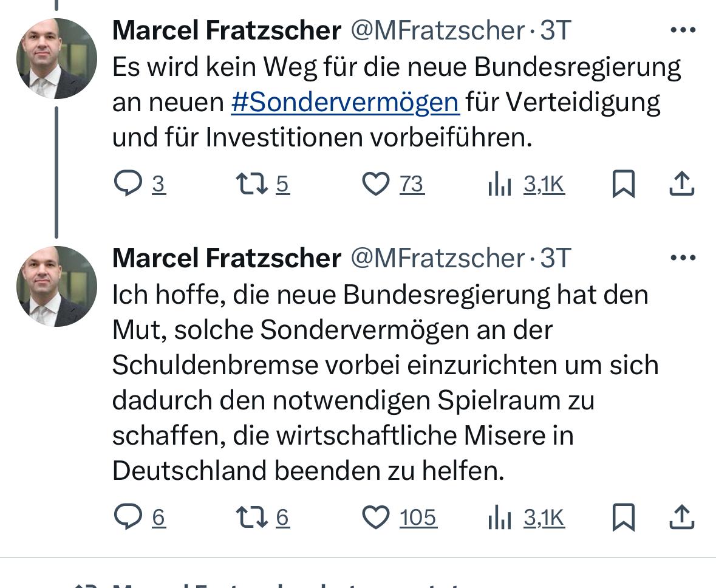Share the second tweet
The image size is (716, 588).
pos(681,518)
